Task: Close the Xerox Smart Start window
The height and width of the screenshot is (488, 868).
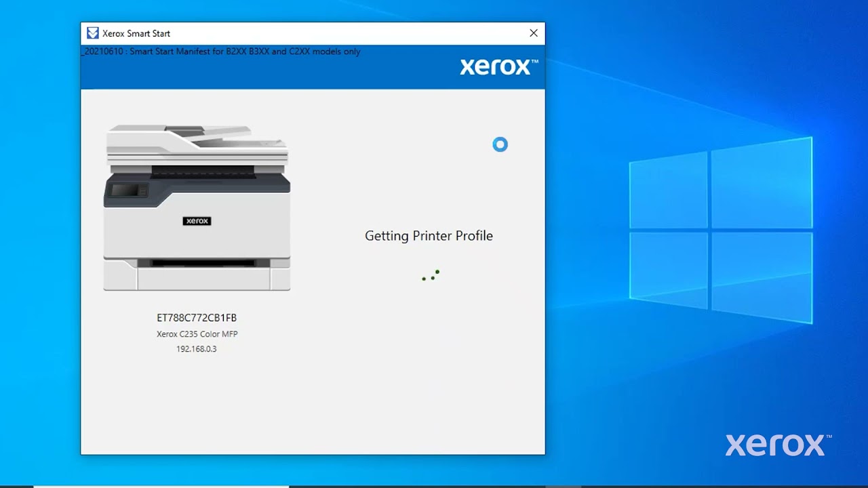Action: pos(534,33)
